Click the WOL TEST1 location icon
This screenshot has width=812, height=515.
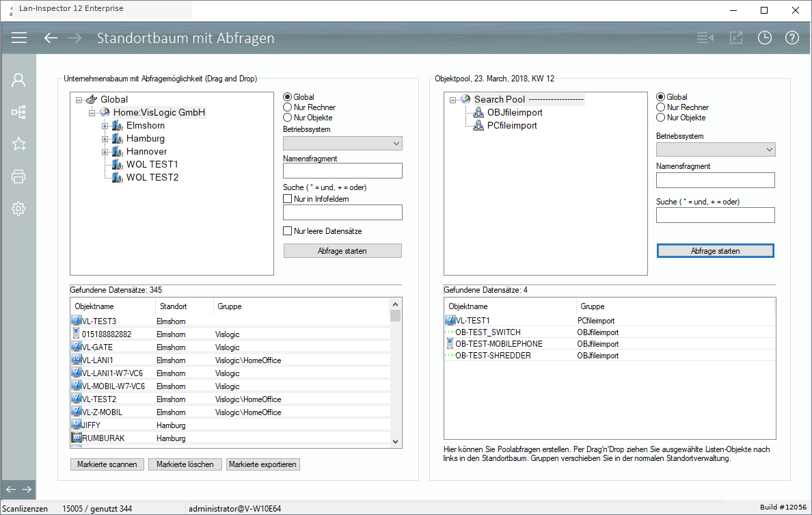(118, 164)
